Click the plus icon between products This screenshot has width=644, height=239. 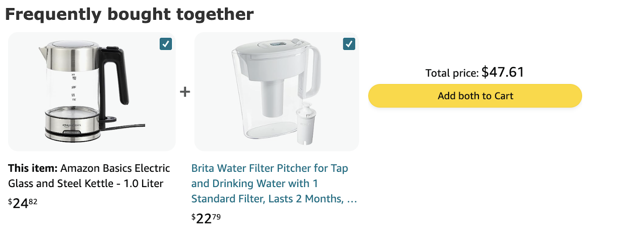tap(185, 92)
